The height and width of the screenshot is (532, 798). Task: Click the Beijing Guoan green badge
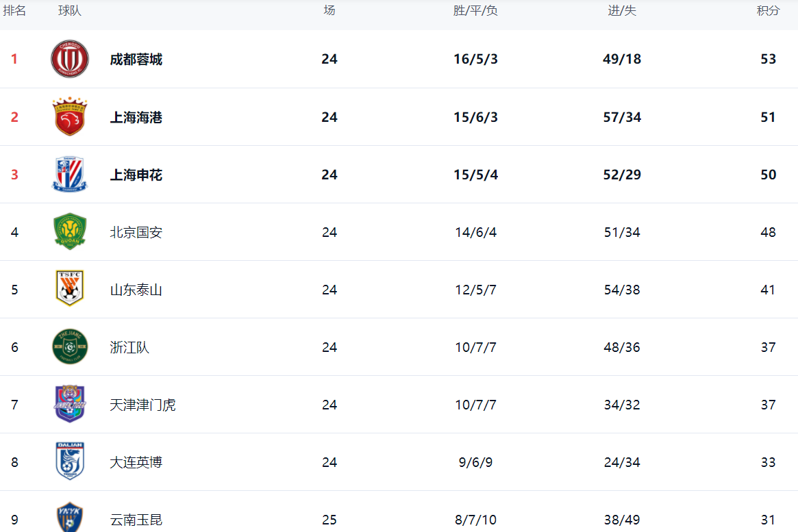click(x=70, y=232)
